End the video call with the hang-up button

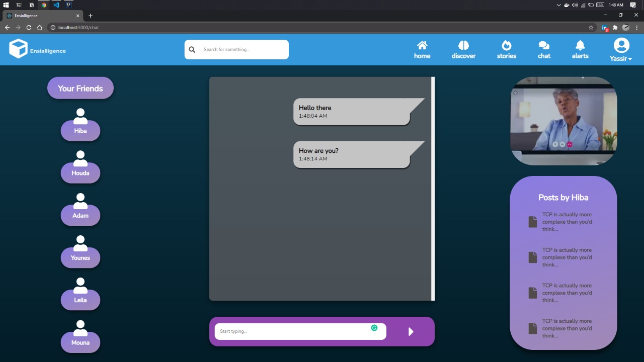[570, 144]
